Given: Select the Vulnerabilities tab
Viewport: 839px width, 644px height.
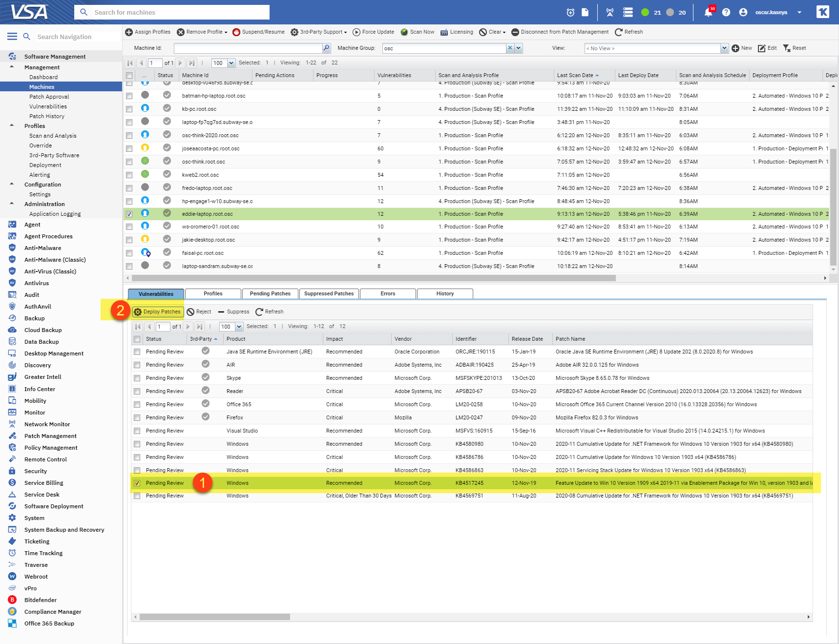Looking at the screenshot, I should click(x=156, y=294).
